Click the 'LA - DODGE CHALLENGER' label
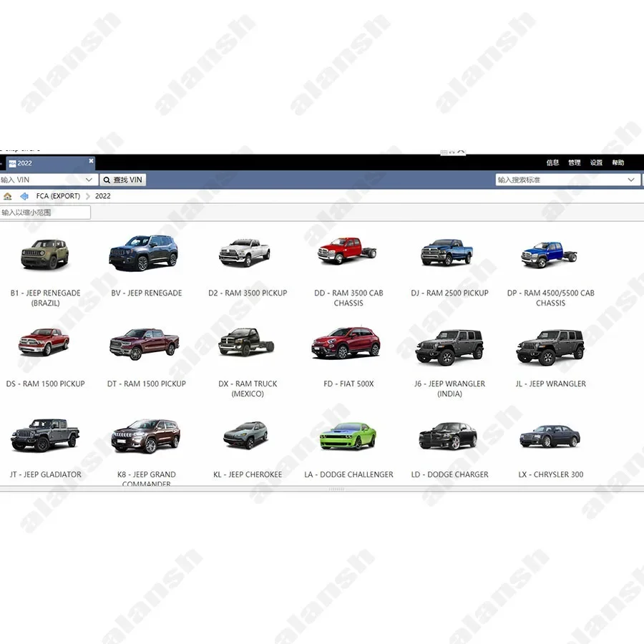The image size is (644, 644). [x=348, y=474]
